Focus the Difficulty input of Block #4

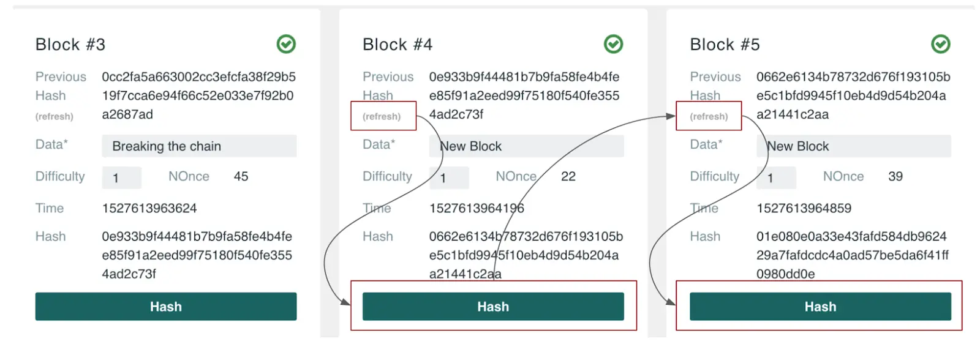pyautogui.click(x=449, y=178)
